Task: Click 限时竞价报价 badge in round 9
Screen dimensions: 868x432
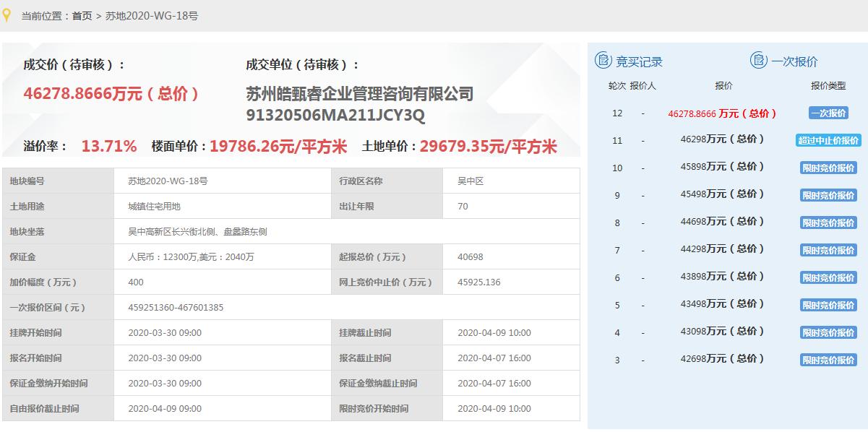Action: pos(828,196)
